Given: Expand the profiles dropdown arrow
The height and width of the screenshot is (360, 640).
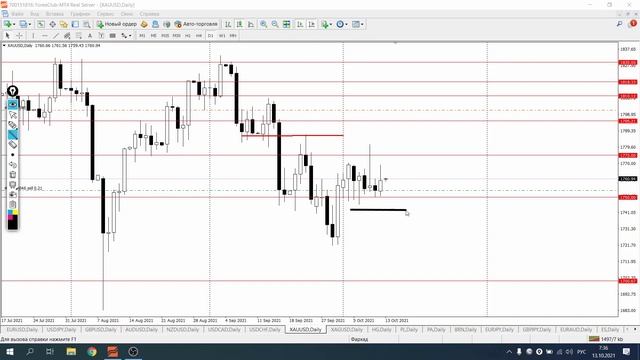Looking at the screenshot, I should click(x=29, y=24).
